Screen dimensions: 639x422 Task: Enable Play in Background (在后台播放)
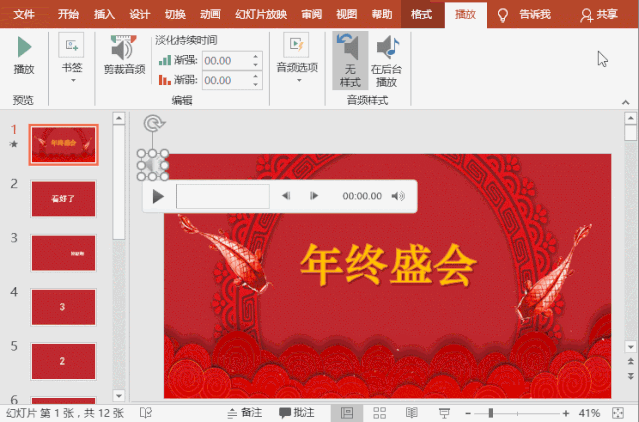point(385,60)
